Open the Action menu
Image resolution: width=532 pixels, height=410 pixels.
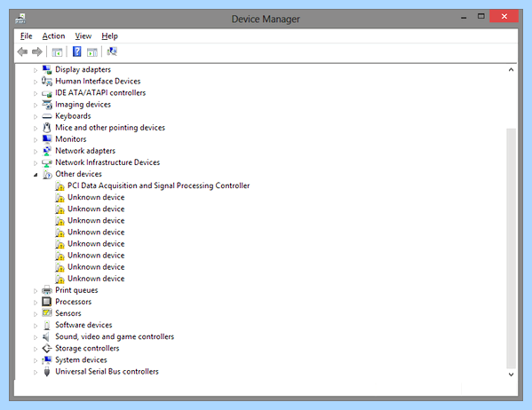click(53, 36)
